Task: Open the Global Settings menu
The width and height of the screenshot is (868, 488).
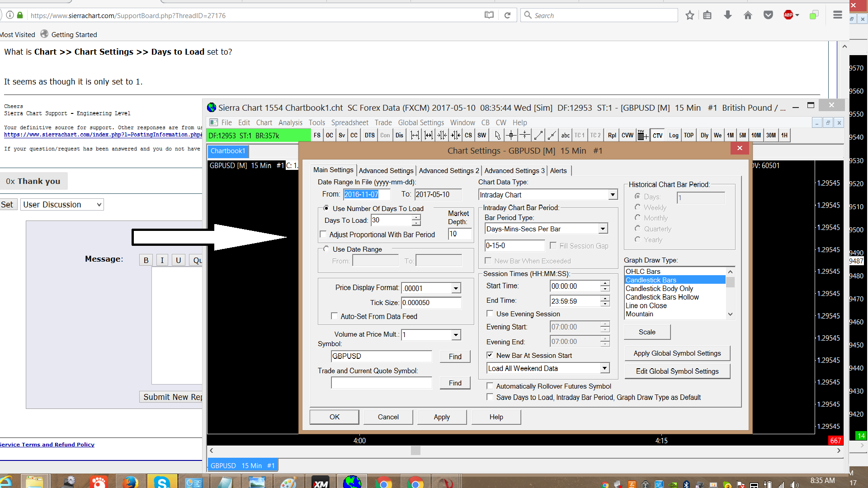Action: point(420,122)
